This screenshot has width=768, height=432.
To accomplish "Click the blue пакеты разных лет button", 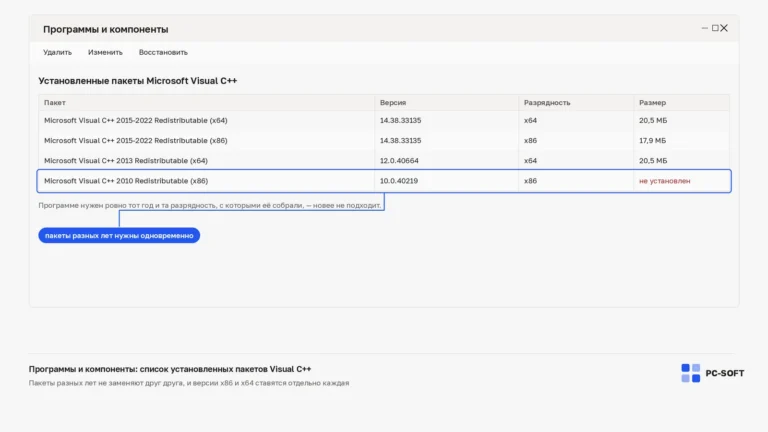I will coord(119,236).
